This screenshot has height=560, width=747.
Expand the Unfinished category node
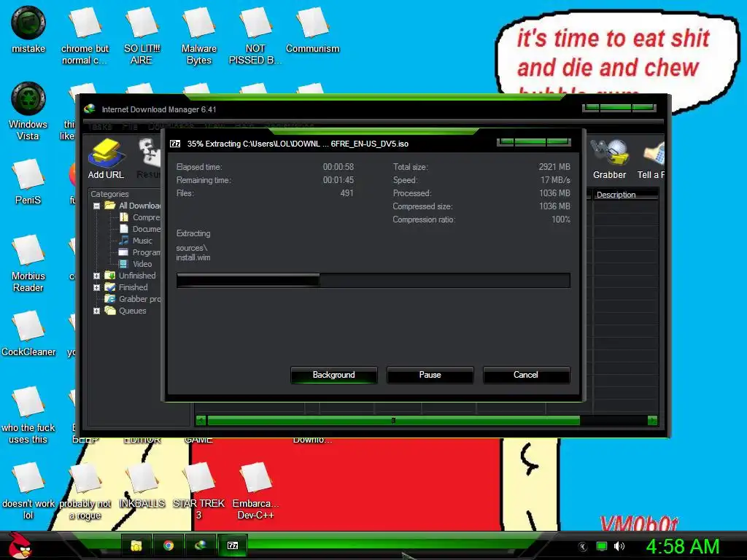(x=97, y=276)
